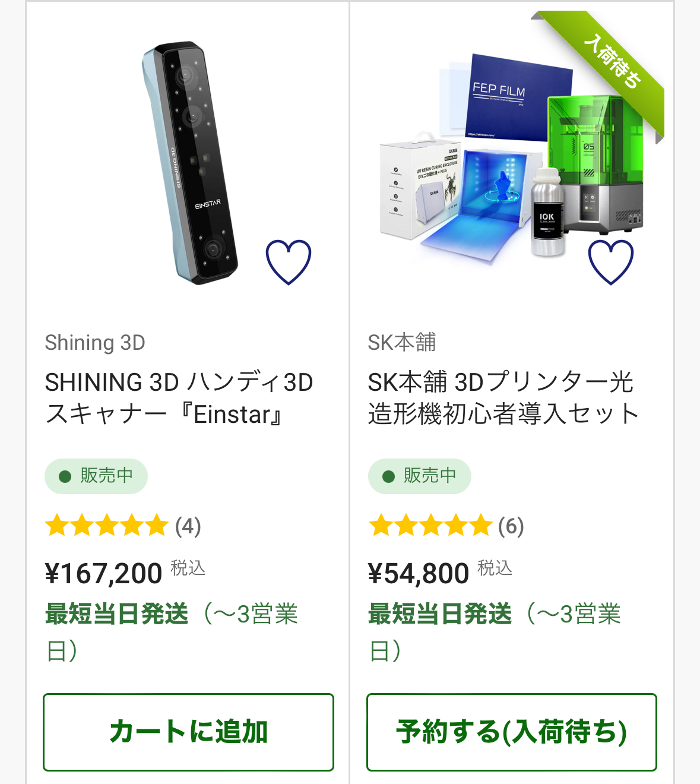Click the (4) review count

(188, 526)
